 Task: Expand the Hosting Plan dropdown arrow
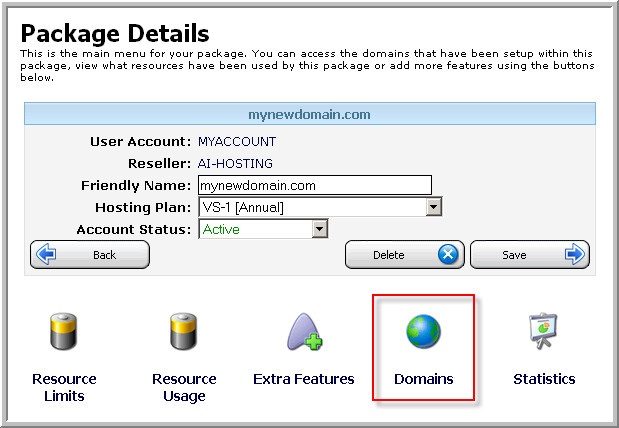click(x=433, y=207)
